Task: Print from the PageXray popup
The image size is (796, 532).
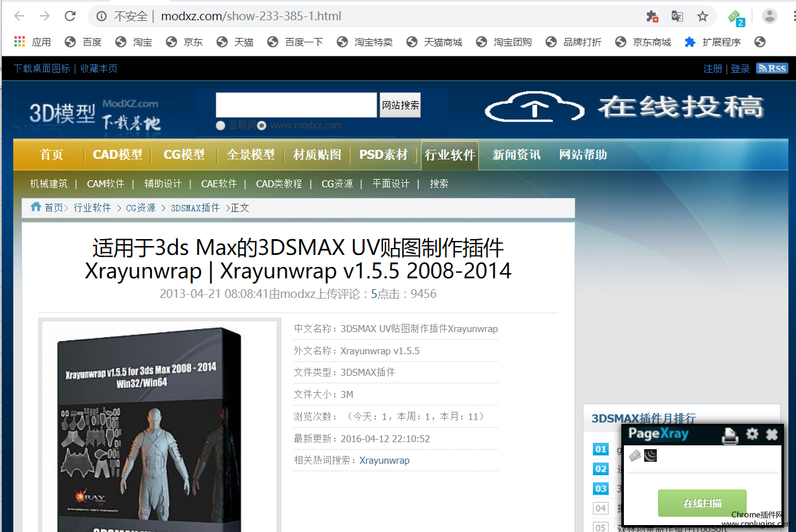Action: [730, 435]
